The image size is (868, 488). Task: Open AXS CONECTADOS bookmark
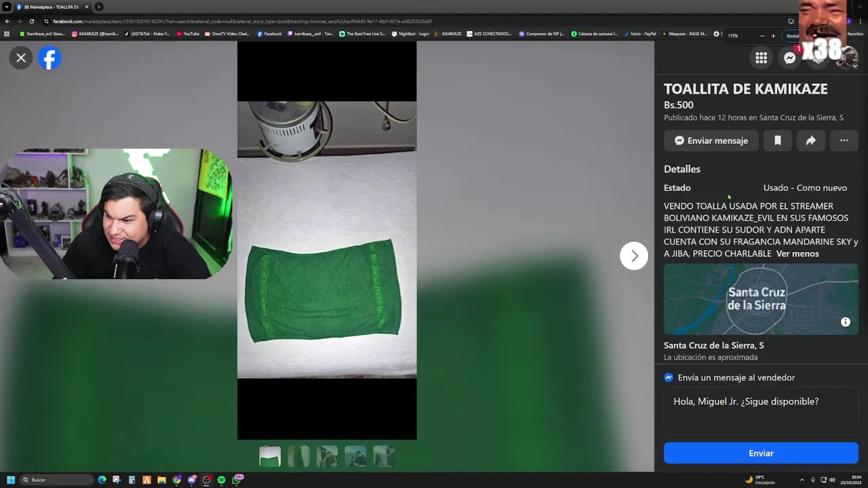(490, 34)
